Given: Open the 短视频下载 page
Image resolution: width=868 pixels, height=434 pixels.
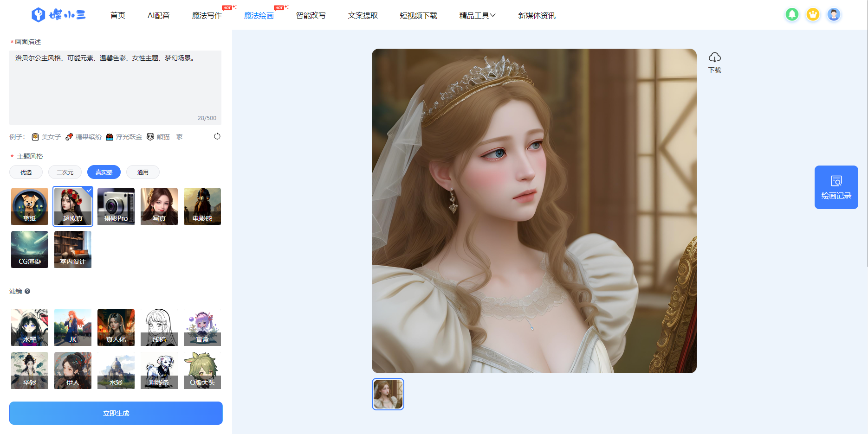Looking at the screenshot, I should pos(419,16).
